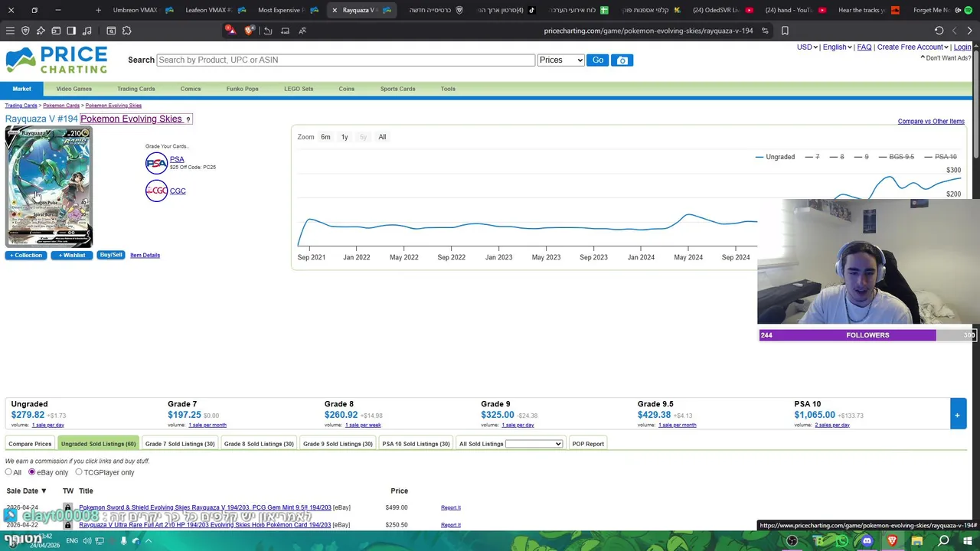Open a new tab with the plus icon
980x551 pixels.
pyautogui.click(x=98, y=10)
